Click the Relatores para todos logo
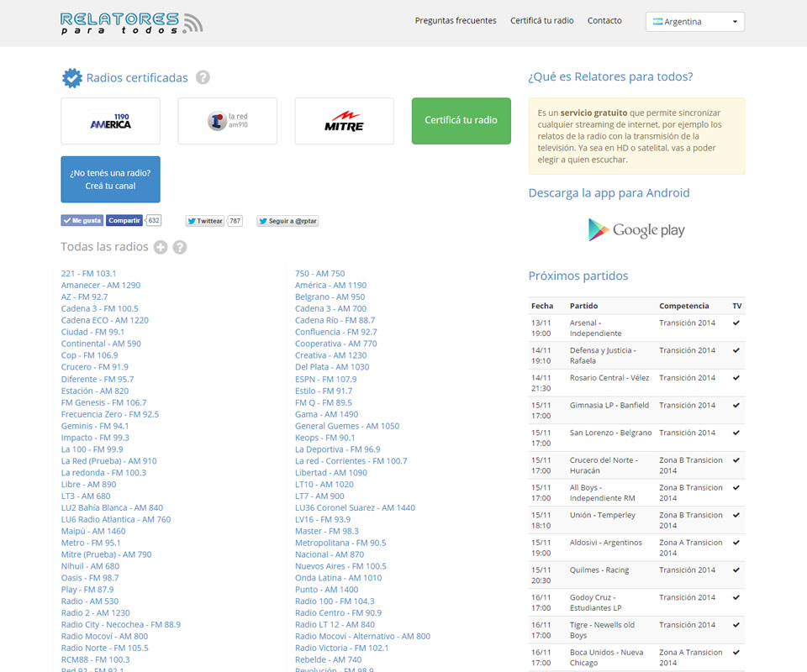Viewport: 807px width, 672px height. tap(131, 24)
